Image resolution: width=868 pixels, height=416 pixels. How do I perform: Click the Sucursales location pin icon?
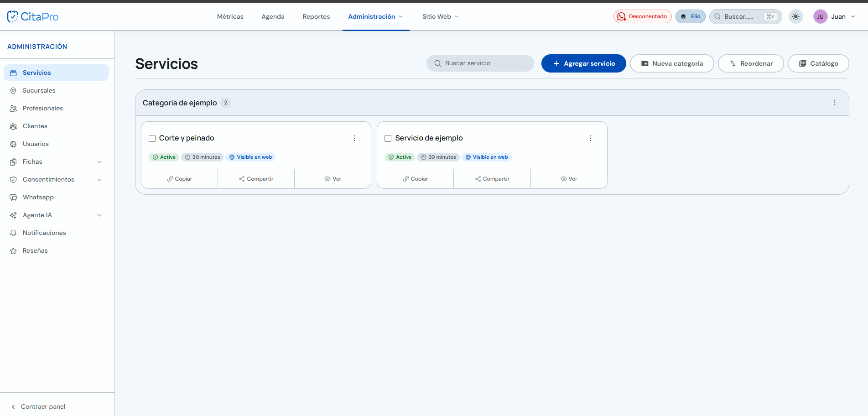[13, 91]
